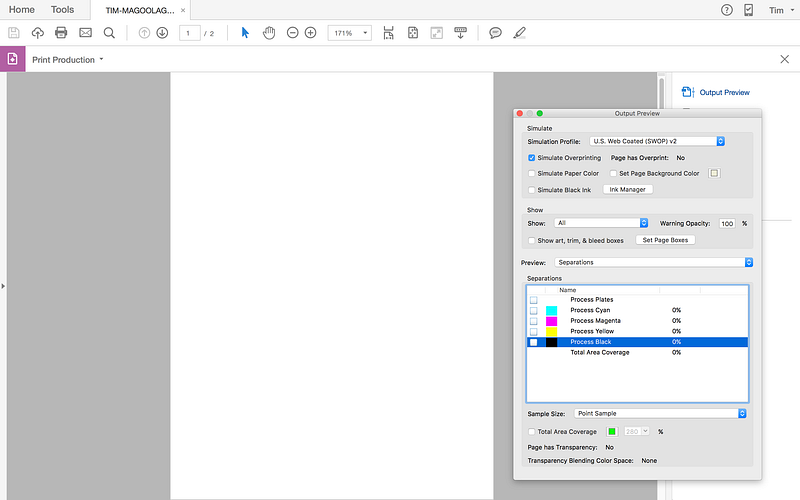This screenshot has height=500, width=800.
Task: Click the Output Preview panel icon
Action: pyautogui.click(x=688, y=92)
